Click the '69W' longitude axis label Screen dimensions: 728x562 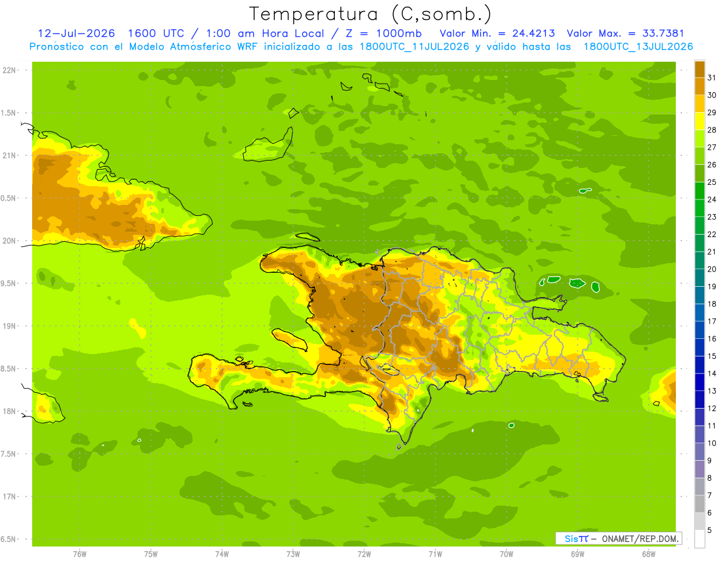click(x=578, y=554)
